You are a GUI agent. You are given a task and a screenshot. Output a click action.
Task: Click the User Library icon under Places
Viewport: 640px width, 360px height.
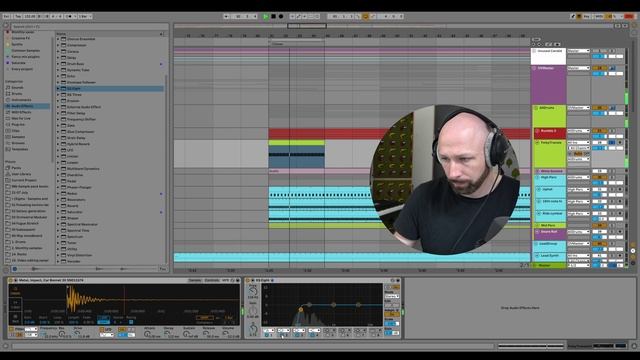click(x=8, y=174)
